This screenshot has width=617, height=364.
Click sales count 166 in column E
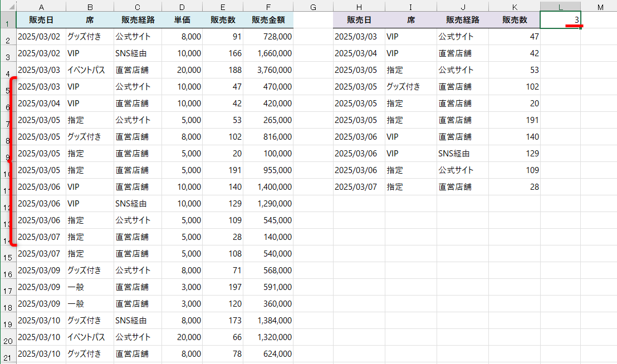pos(223,53)
